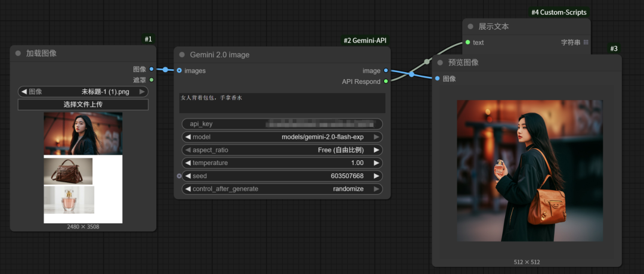Screen dimensions: 644x274
Task: Select the 加载图像 node title
Action: click(42, 54)
